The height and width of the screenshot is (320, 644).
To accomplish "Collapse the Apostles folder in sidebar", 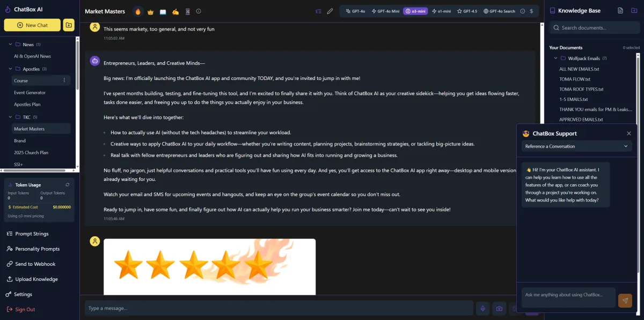I will (10, 69).
